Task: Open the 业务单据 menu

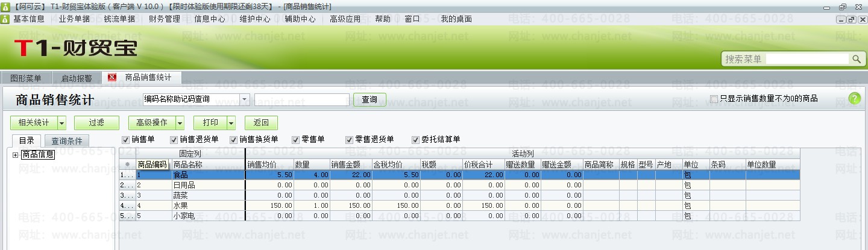Action: [x=74, y=19]
